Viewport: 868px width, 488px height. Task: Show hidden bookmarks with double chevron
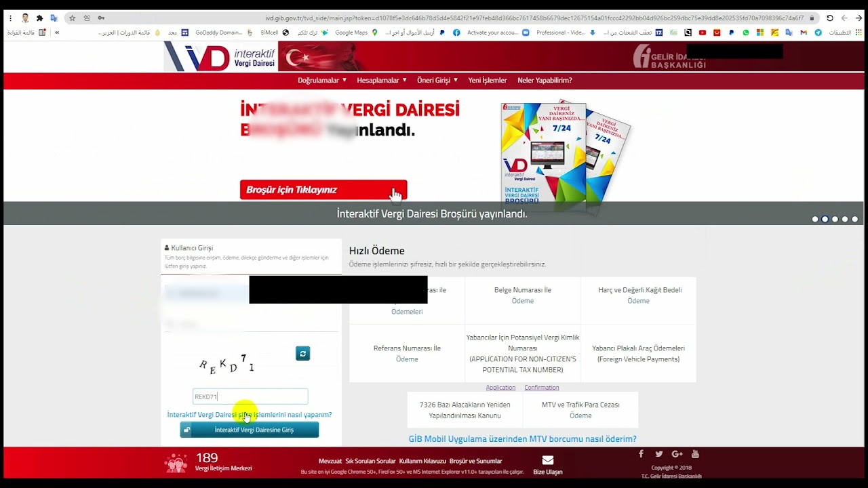click(57, 33)
